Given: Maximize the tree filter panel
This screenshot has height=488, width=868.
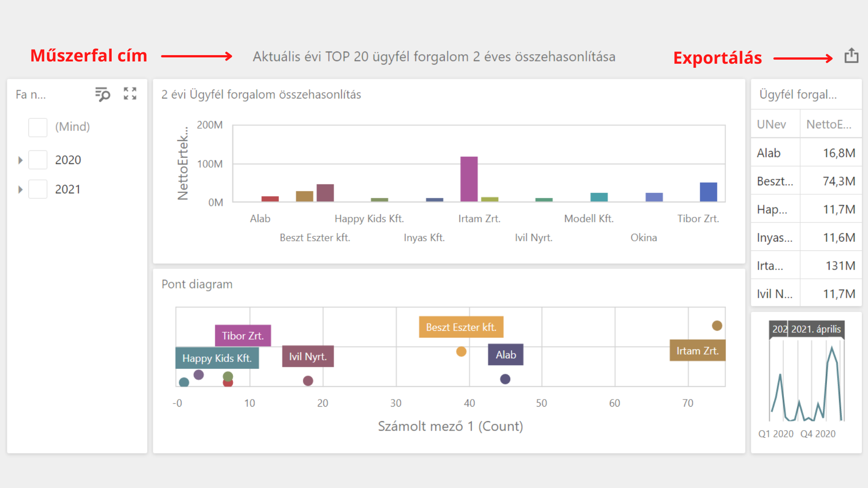Looking at the screenshot, I should point(130,94).
